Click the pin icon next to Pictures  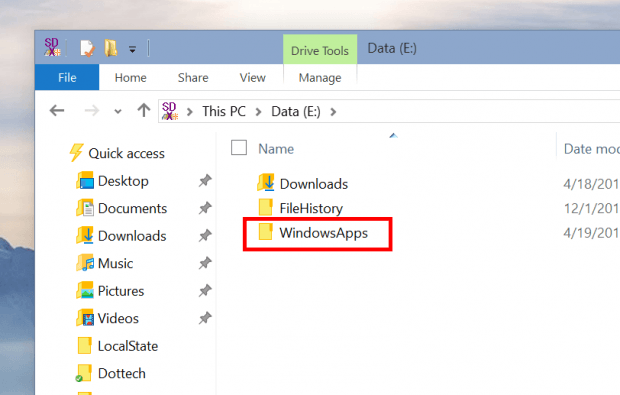(x=205, y=291)
